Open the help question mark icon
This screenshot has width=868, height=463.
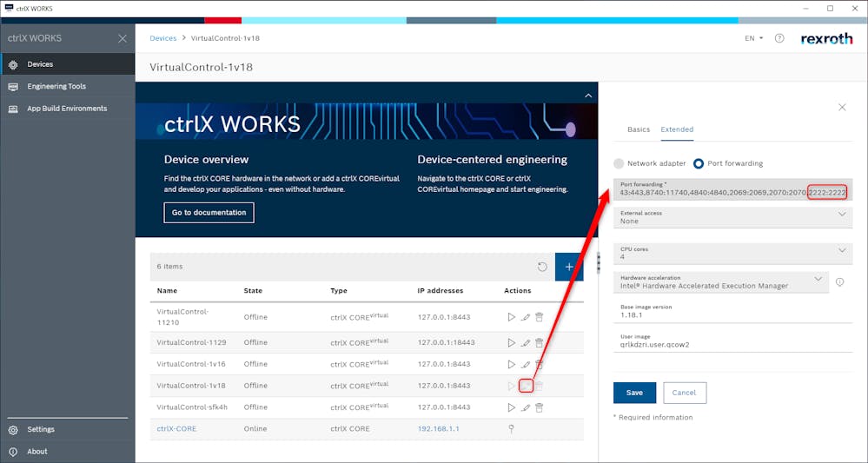(779, 38)
